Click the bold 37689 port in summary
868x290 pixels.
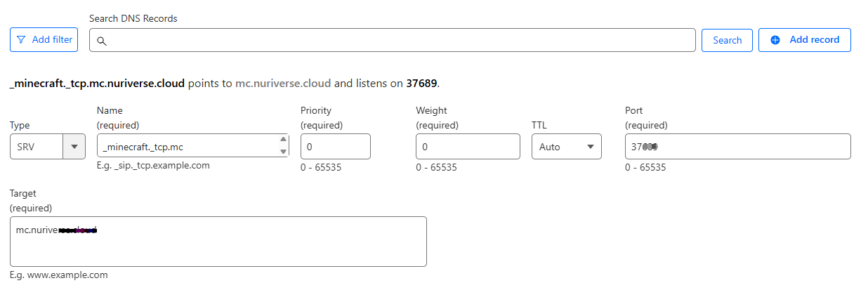click(x=421, y=83)
